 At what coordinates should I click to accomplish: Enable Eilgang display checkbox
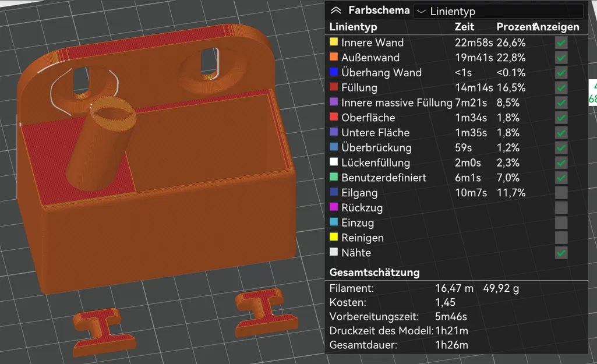(x=561, y=193)
